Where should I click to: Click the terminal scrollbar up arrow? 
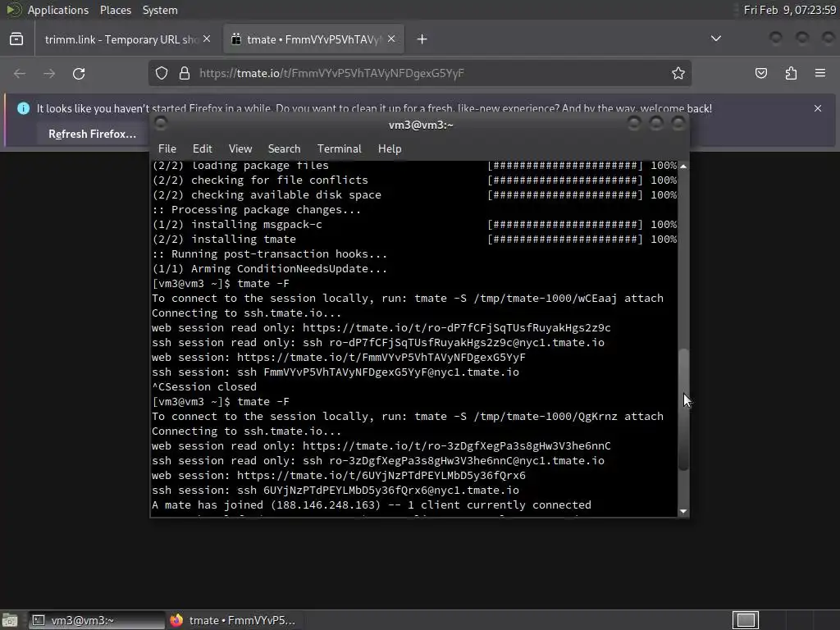click(683, 167)
